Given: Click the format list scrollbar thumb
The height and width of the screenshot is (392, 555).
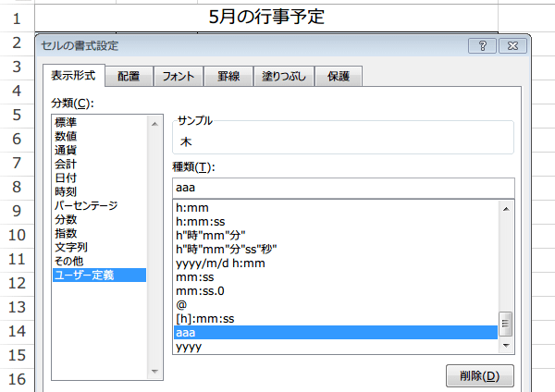Looking at the screenshot, I should 505,324.
